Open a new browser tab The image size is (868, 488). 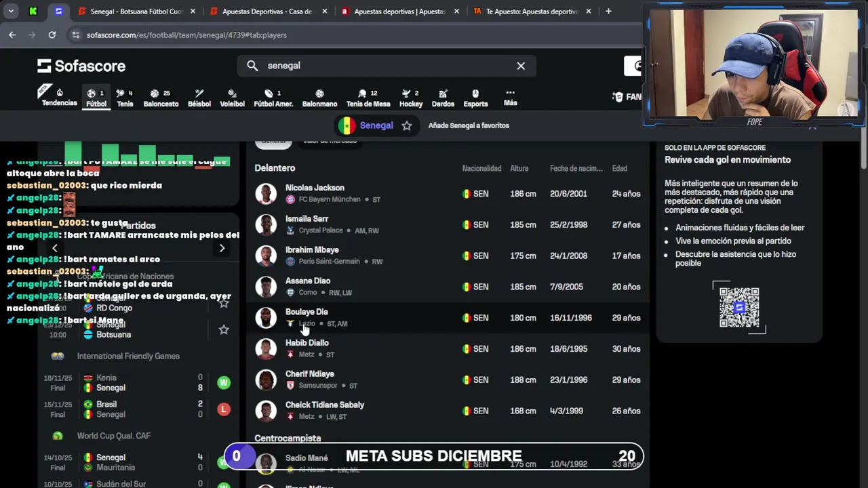[608, 12]
